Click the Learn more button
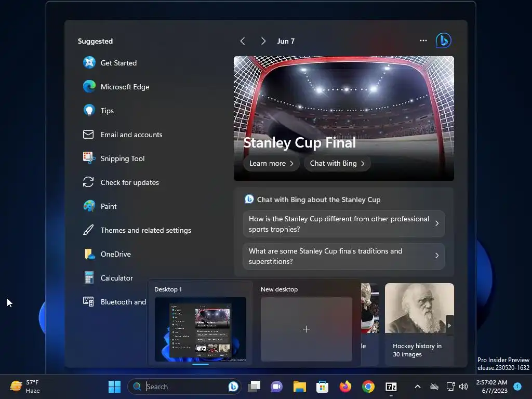Screen dimensions: 532x399 pos(271,163)
